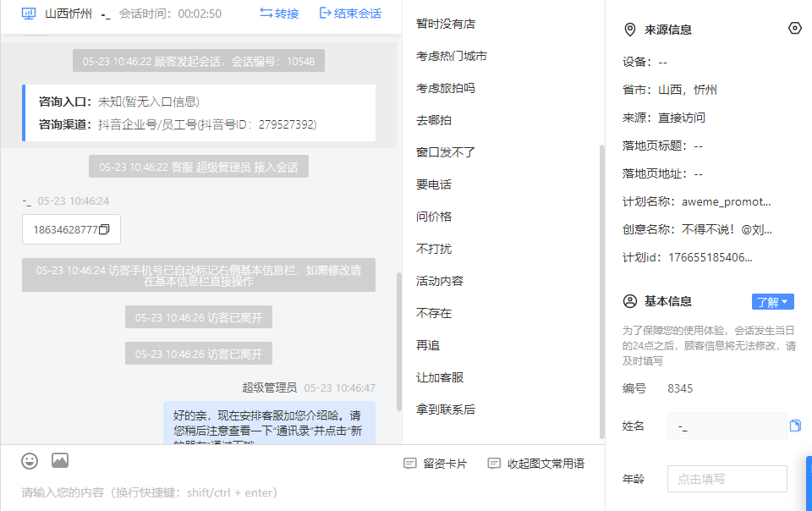Click the 咨询渠道 抖音企业号 line
The image size is (812, 511).
(178, 124)
